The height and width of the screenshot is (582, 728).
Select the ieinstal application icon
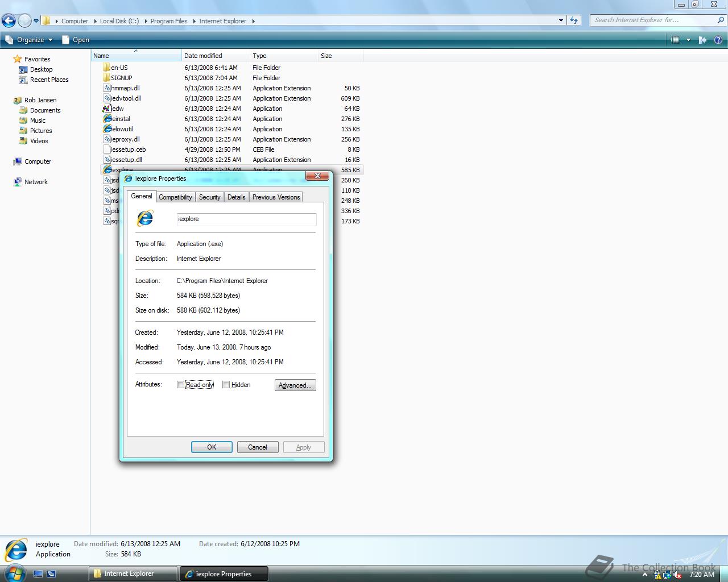(x=107, y=119)
